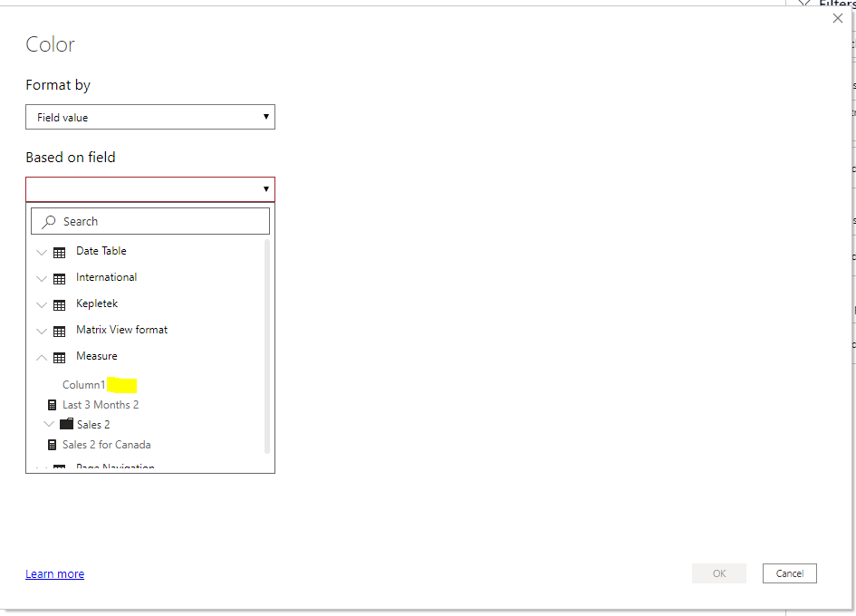Choose the Column1 field
Screen dimensions: 856x616
pos(83,384)
